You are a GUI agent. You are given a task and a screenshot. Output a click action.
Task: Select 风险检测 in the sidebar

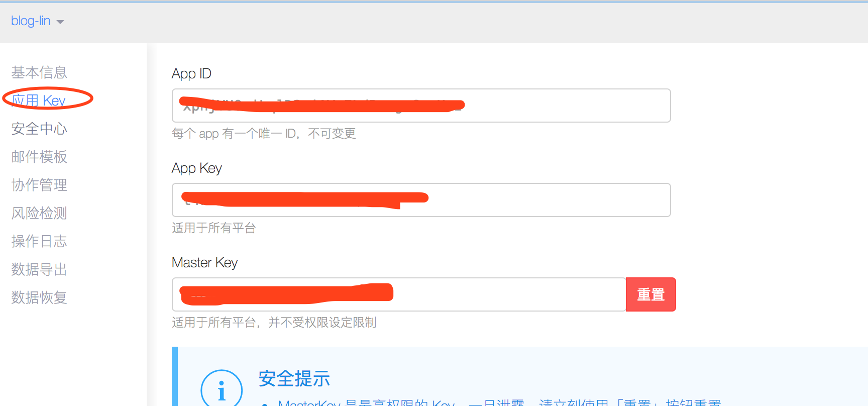pos(39,213)
